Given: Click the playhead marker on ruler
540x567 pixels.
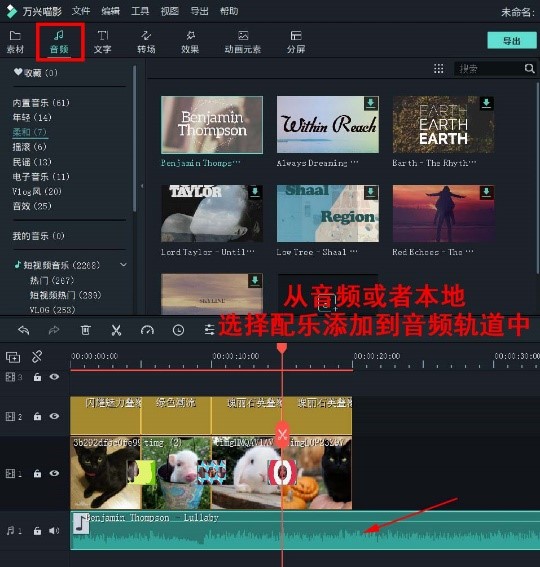Looking at the screenshot, I should click(x=282, y=348).
